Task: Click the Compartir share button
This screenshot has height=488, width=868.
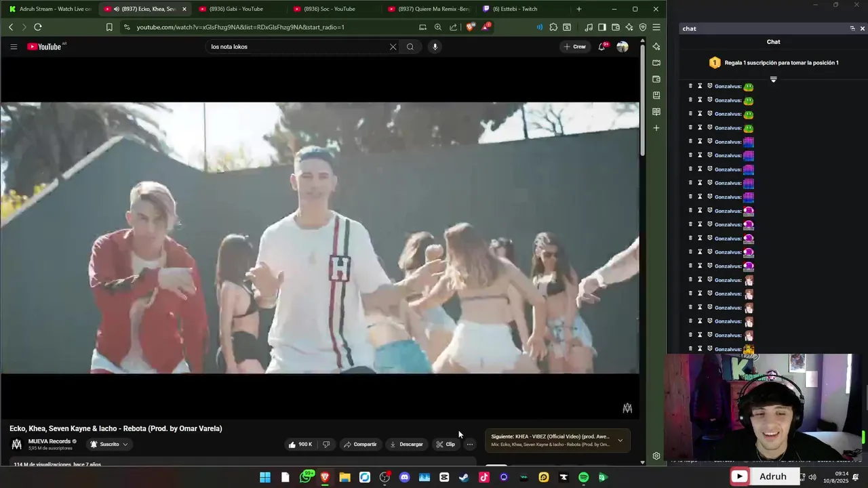Action: point(360,445)
